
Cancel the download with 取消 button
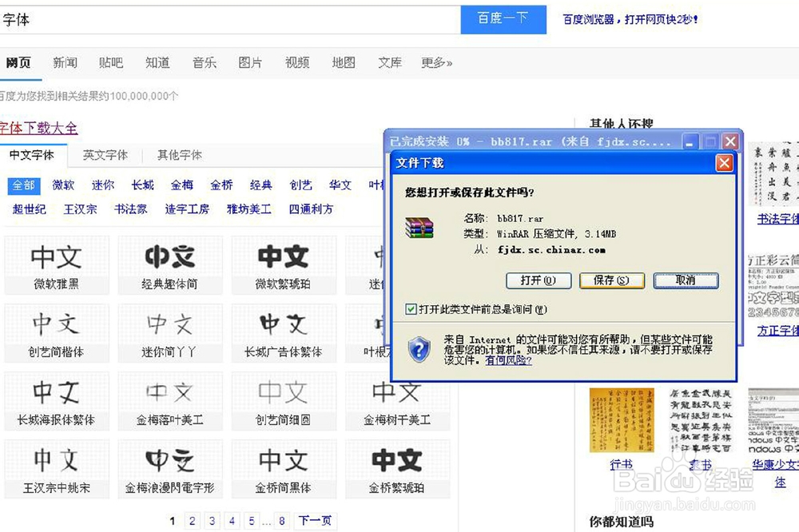[686, 281]
